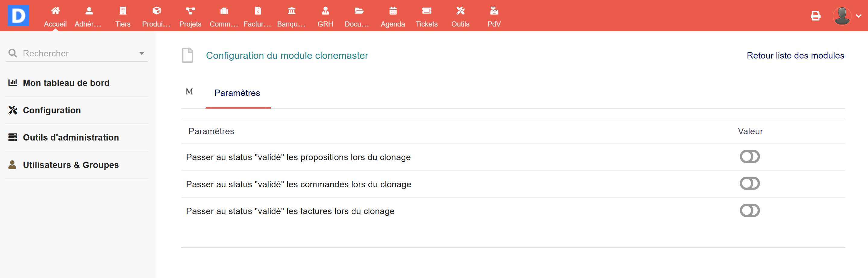Select the Paramètres tab
868x278 pixels.
tap(237, 93)
